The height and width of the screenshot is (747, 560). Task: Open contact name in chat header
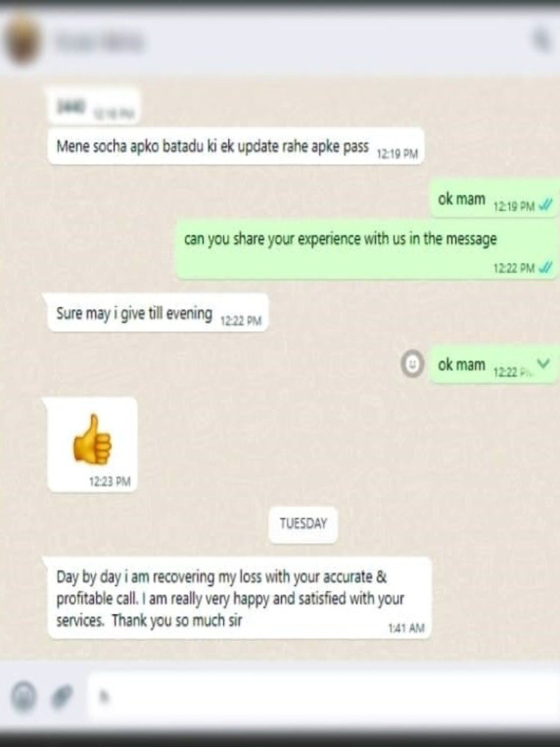pyautogui.click(x=99, y=42)
